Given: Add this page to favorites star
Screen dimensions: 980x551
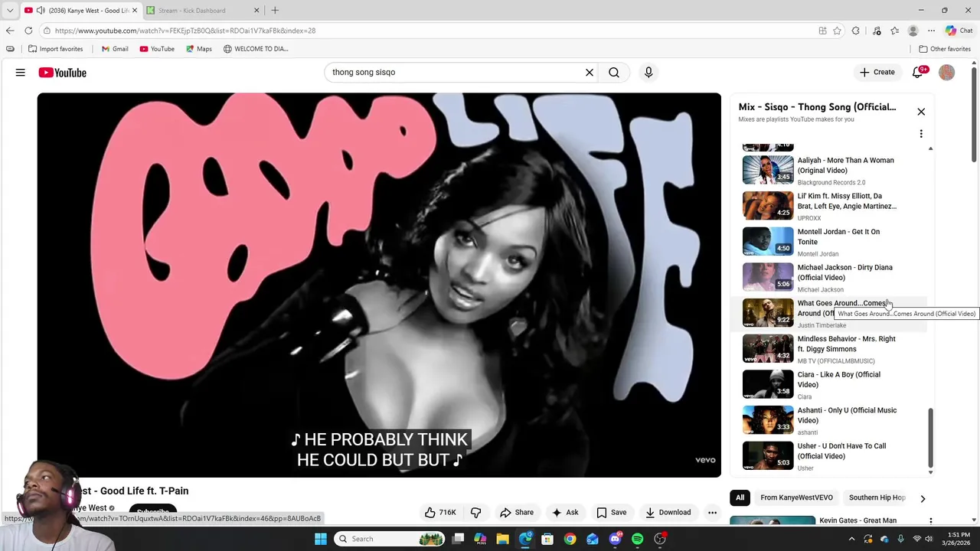Looking at the screenshot, I should 837,31.
